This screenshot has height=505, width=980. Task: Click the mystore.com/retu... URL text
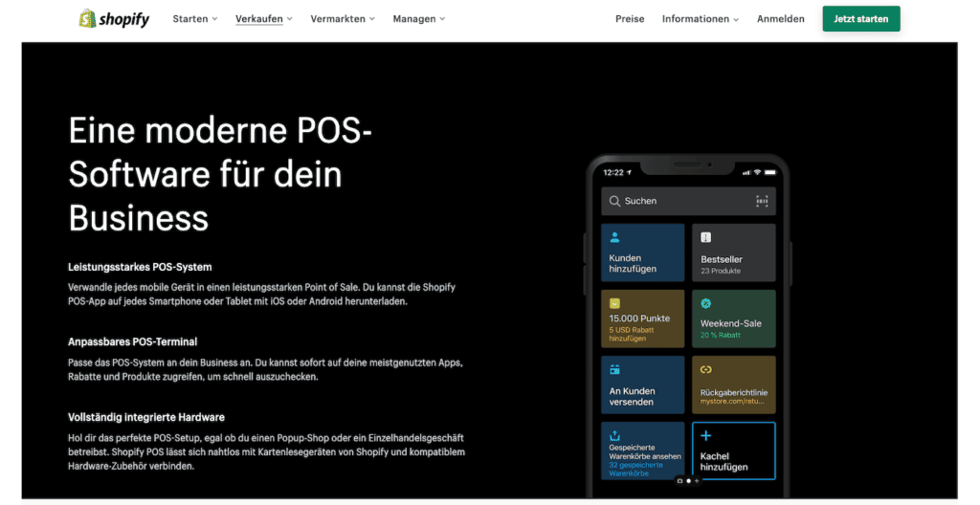(732, 402)
